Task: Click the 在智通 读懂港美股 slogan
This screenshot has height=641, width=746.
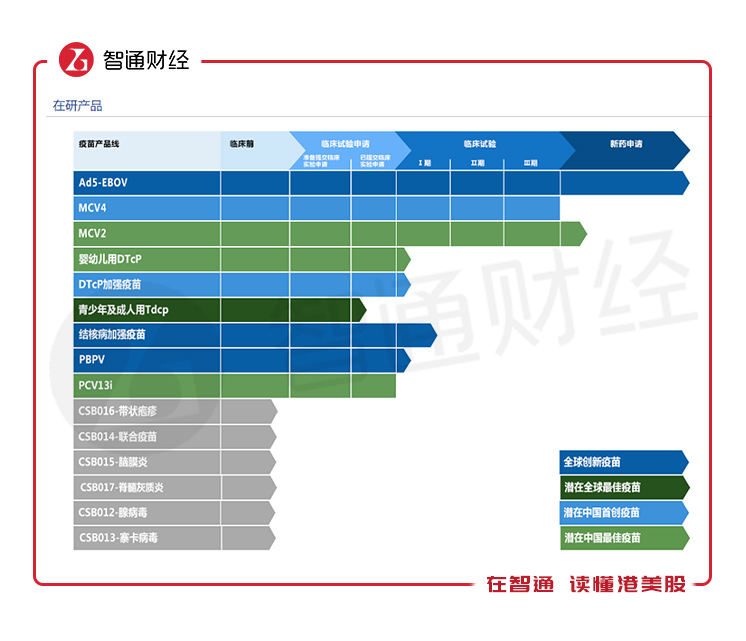Action: (x=586, y=584)
